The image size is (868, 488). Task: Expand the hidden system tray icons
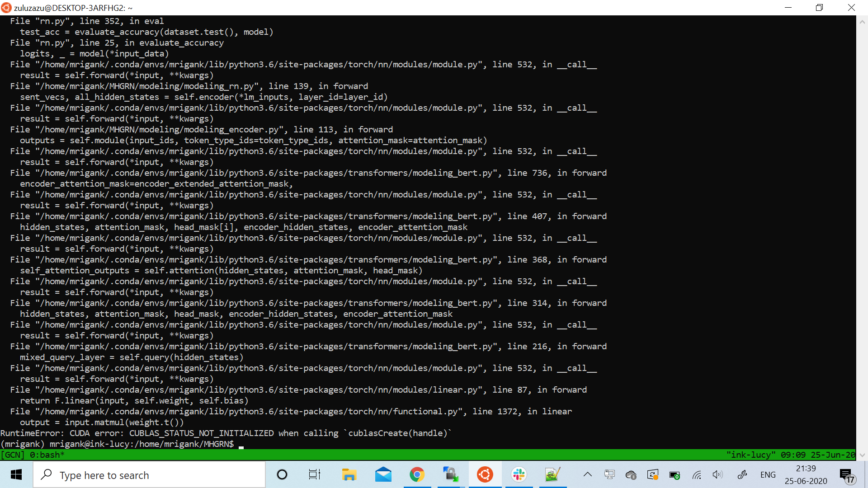pyautogui.click(x=587, y=475)
